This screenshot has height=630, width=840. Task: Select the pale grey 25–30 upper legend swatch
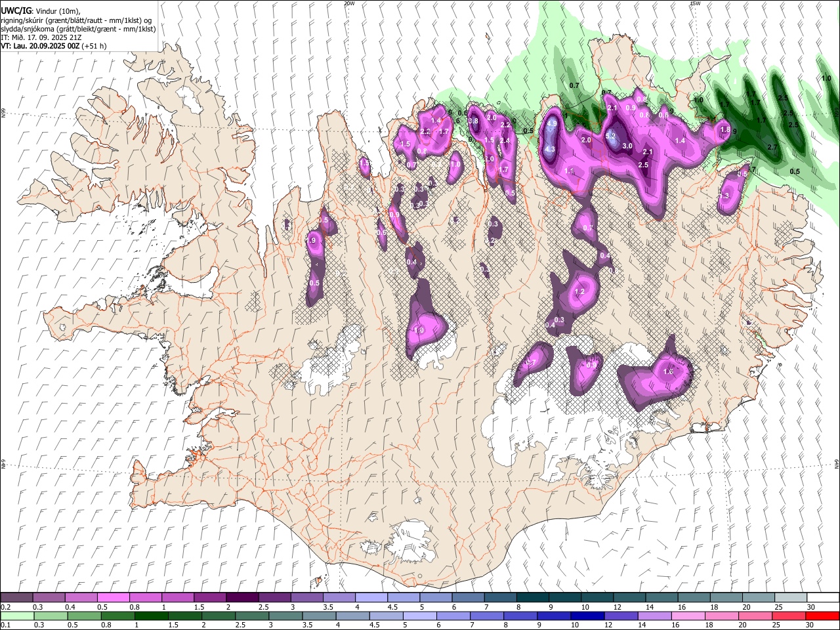click(791, 598)
